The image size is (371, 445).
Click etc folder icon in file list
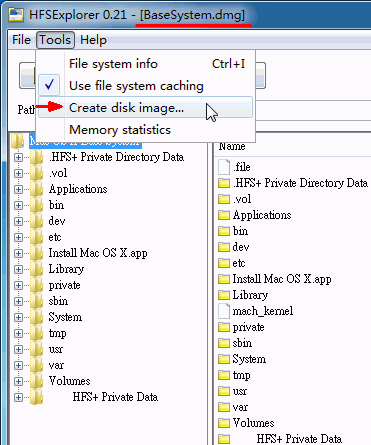click(x=224, y=263)
